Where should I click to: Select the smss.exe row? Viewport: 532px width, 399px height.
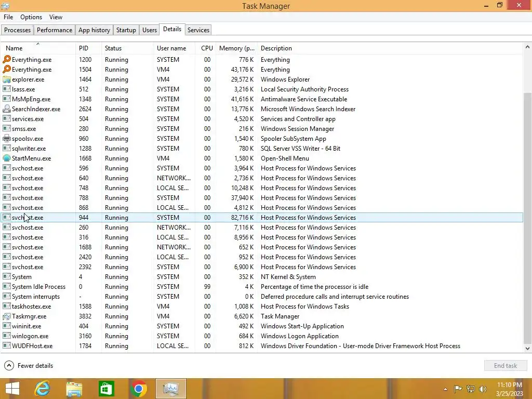point(262,129)
